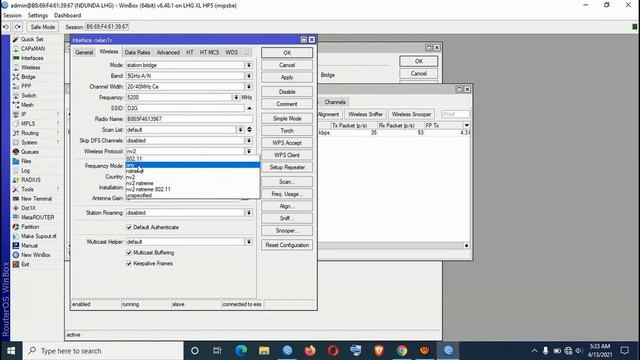Switch to the Data Rates tab
640x360 pixels.
click(x=137, y=53)
